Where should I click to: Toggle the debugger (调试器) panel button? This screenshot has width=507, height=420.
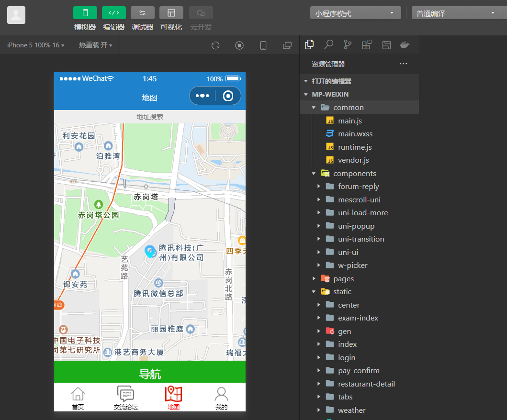[x=143, y=13]
